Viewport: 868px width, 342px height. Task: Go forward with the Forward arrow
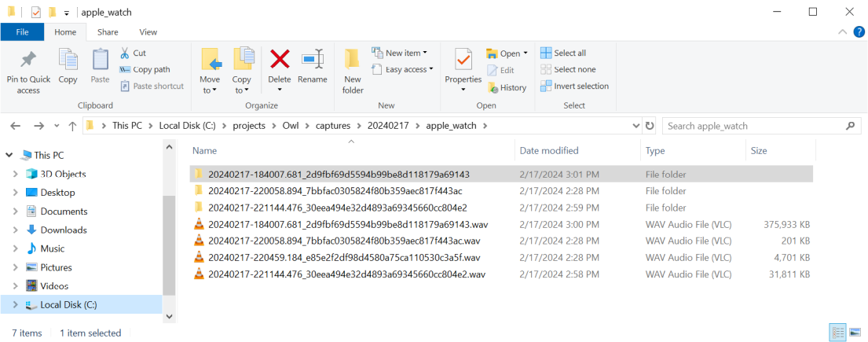(x=38, y=127)
